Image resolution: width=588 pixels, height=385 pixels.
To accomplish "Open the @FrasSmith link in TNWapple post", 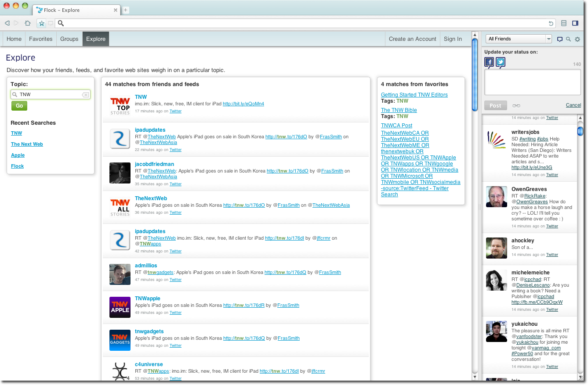I will [288, 305].
